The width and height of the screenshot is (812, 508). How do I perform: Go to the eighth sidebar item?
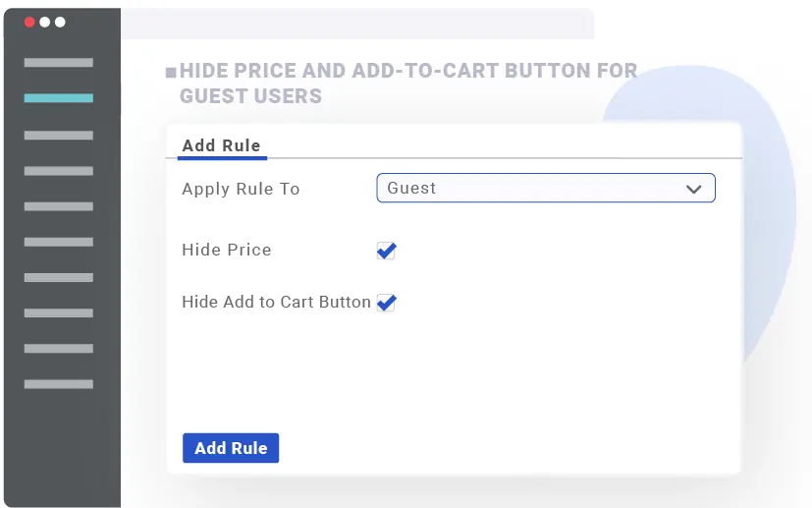point(59,312)
